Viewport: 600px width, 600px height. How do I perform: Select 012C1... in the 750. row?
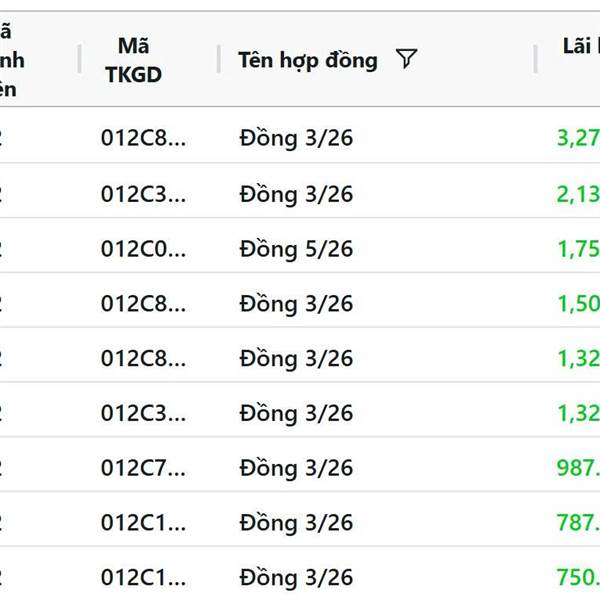[143, 577]
